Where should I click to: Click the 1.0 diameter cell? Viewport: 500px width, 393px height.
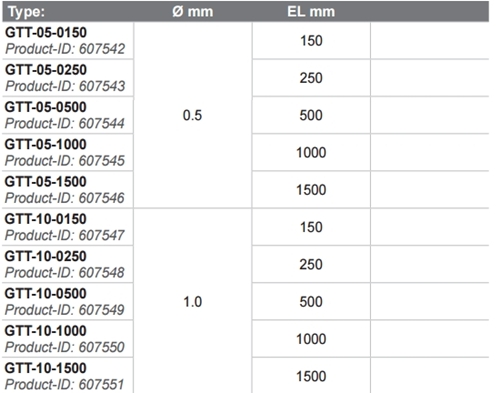point(193,302)
